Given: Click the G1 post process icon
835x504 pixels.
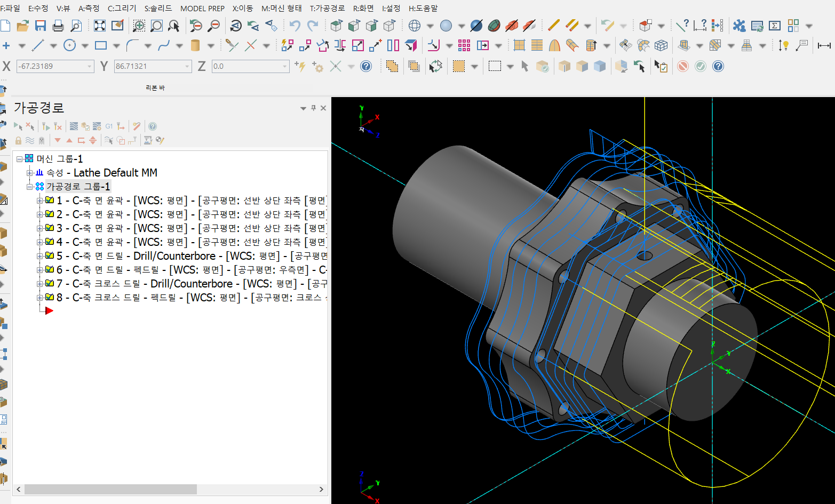Looking at the screenshot, I should 109,126.
